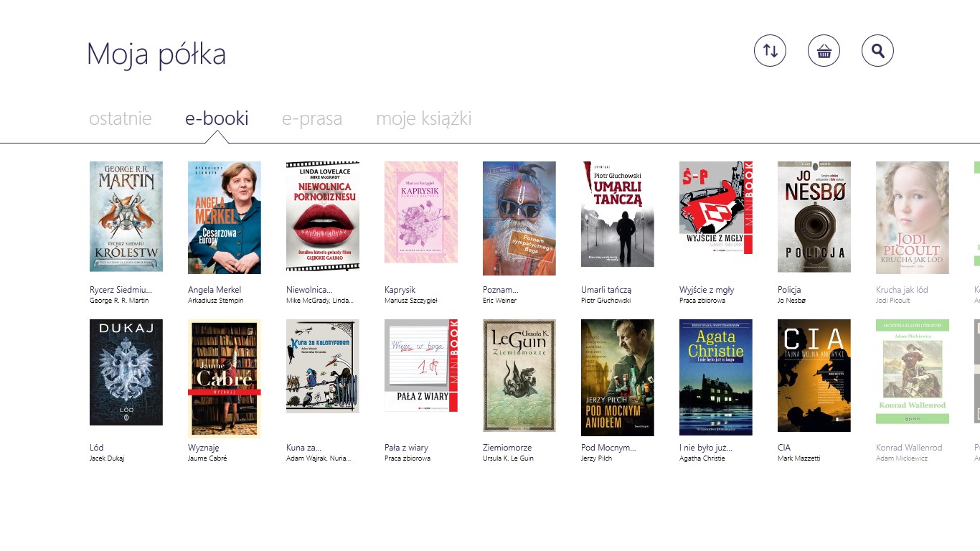Click author name Jaume Cabré
This screenshot has width=980, height=551.
click(207, 458)
